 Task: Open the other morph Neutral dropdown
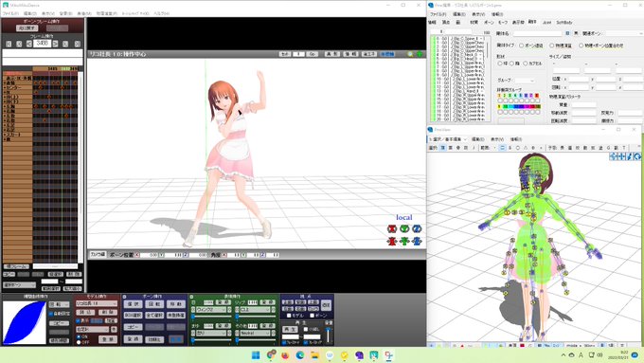(x=255, y=333)
